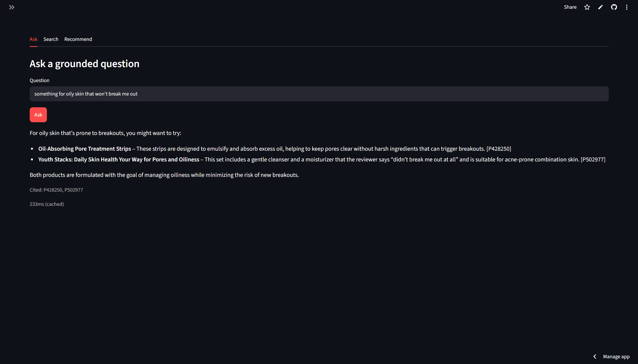Expand the sidebar with the double-chevron icon
The width and height of the screenshot is (638, 364).
click(11, 7)
